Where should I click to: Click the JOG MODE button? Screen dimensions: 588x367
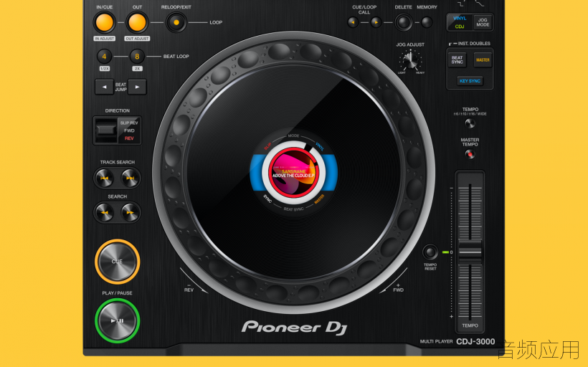(483, 22)
